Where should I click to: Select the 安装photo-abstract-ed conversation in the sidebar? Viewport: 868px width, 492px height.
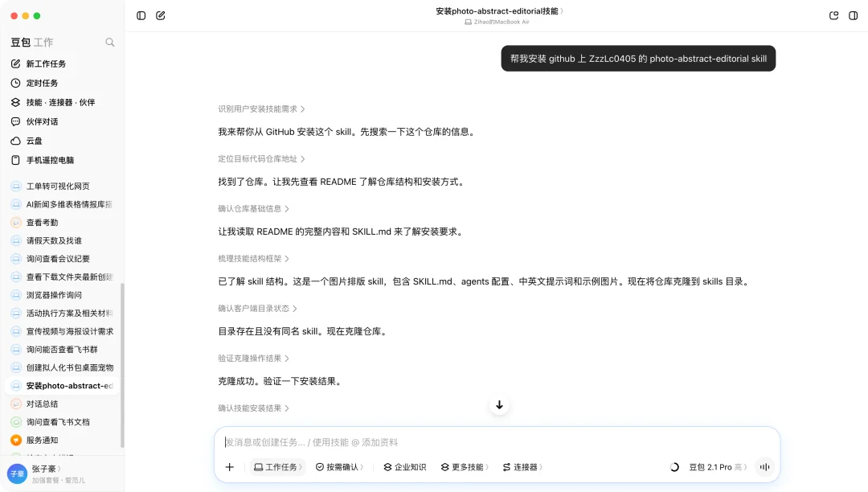[x=62, y=386]
